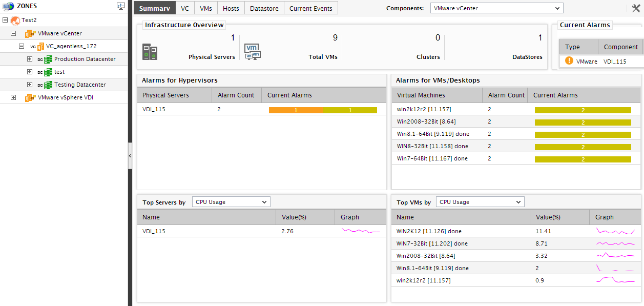This screenshot has width=644, height=306.
Task: Switch to the VC tab
Action: click(185, 8)
